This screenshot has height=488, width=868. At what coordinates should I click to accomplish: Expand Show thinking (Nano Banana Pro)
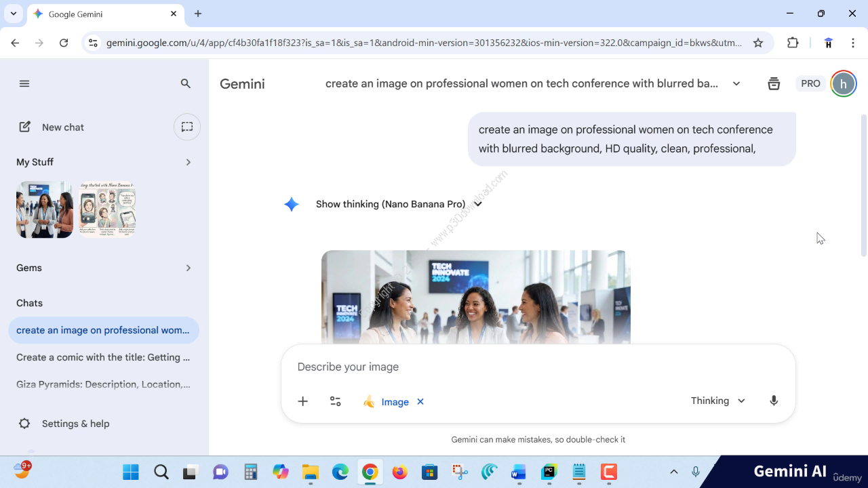tap(399, 204)
